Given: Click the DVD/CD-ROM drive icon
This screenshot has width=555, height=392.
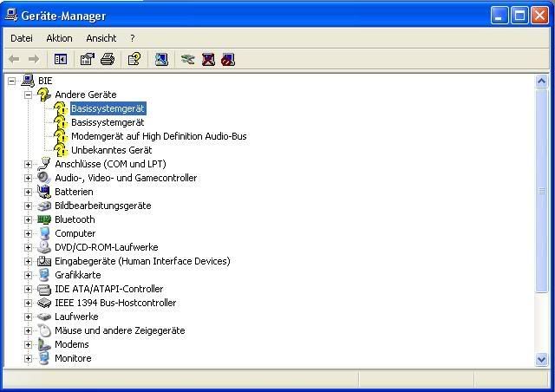Looking at the screenshot, I should tap(44, 247).
